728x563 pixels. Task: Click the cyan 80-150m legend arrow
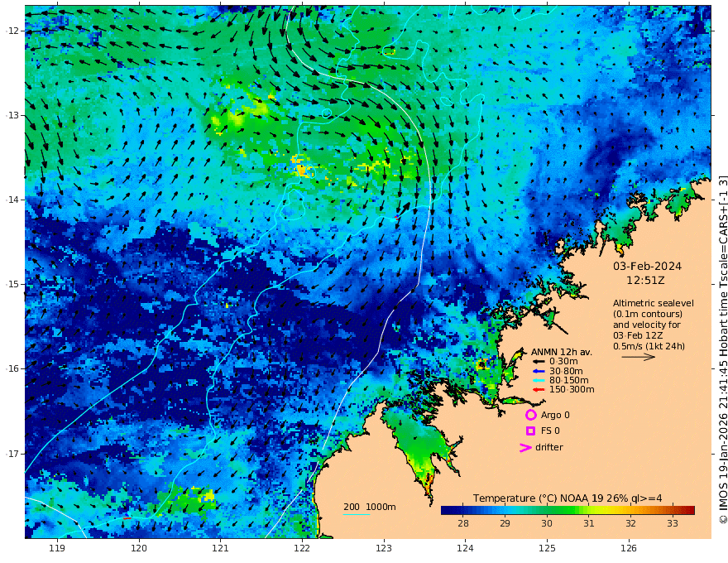[538, 381]
